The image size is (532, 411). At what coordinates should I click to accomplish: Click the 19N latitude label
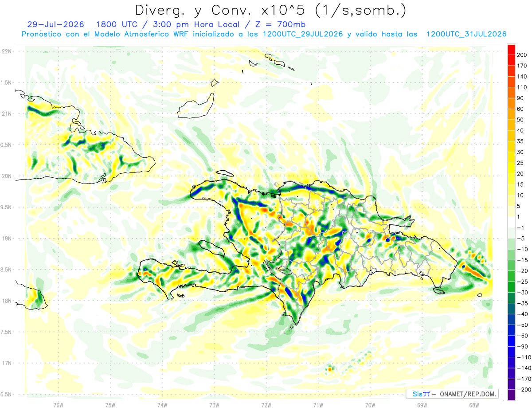pos(6,238)
